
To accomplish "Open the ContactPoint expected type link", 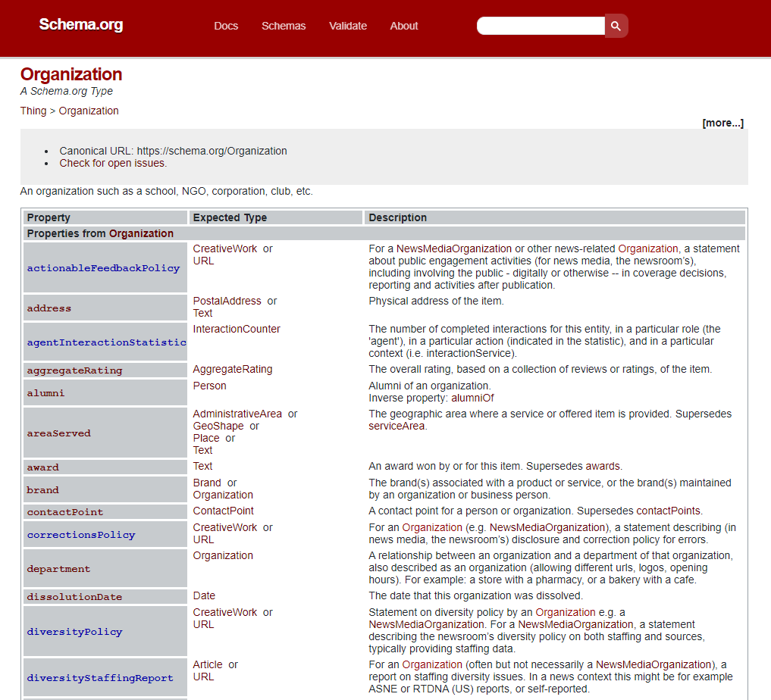I will (223, 511).
